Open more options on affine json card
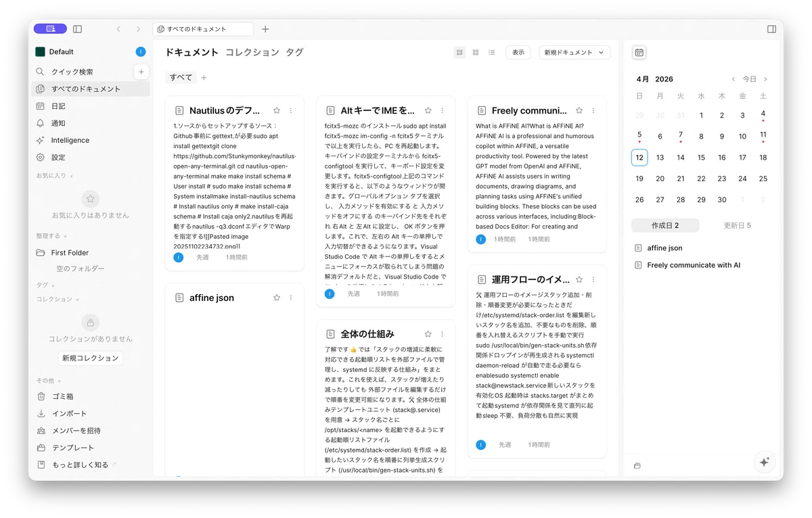 (291, 298)
